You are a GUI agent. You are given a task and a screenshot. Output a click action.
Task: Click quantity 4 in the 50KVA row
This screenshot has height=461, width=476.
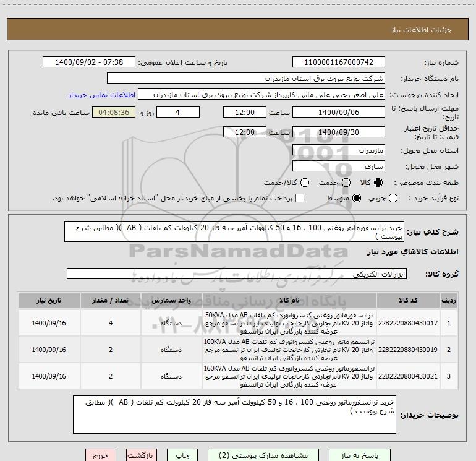point(111,323)
